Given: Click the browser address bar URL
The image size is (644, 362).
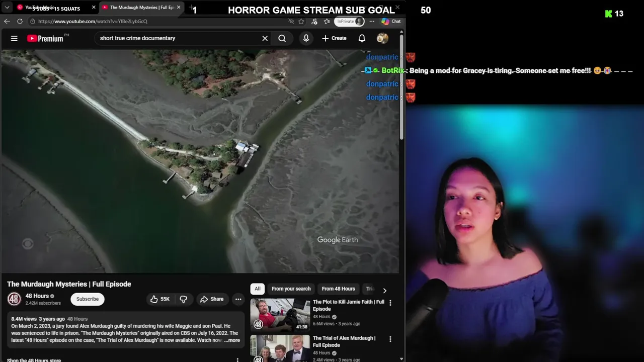Looking at the screenshot, I should pos(93,21).
